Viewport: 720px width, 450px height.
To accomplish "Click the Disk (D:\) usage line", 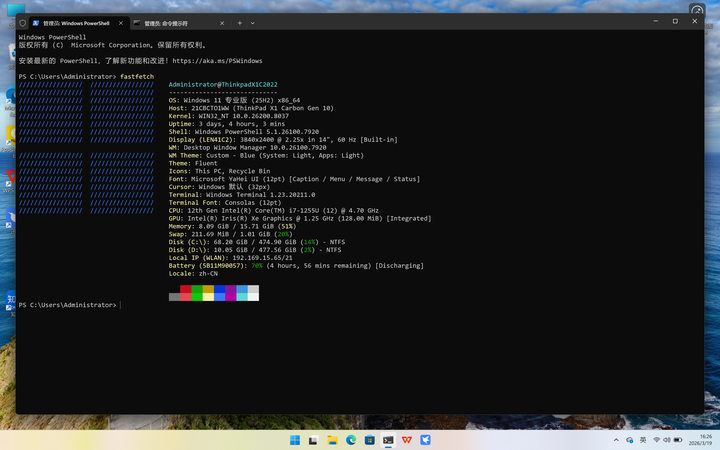I will point(255,250).
